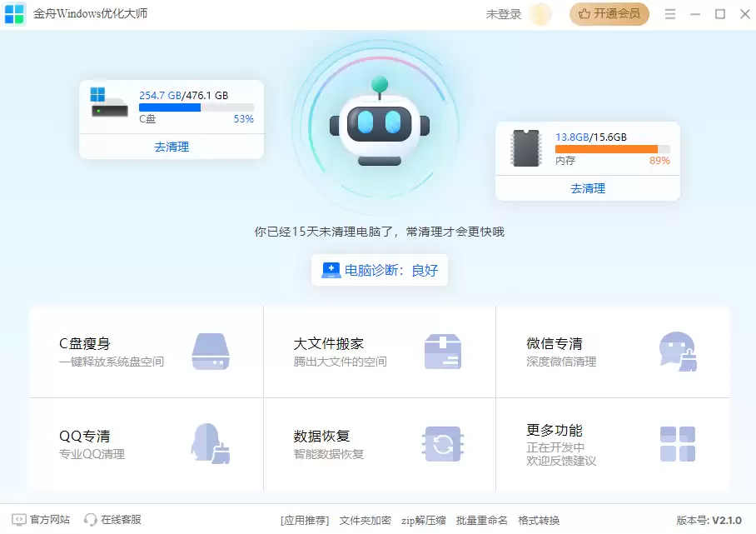
Task: Open the C盘瘦身 feature
Action: coord(147,352)
